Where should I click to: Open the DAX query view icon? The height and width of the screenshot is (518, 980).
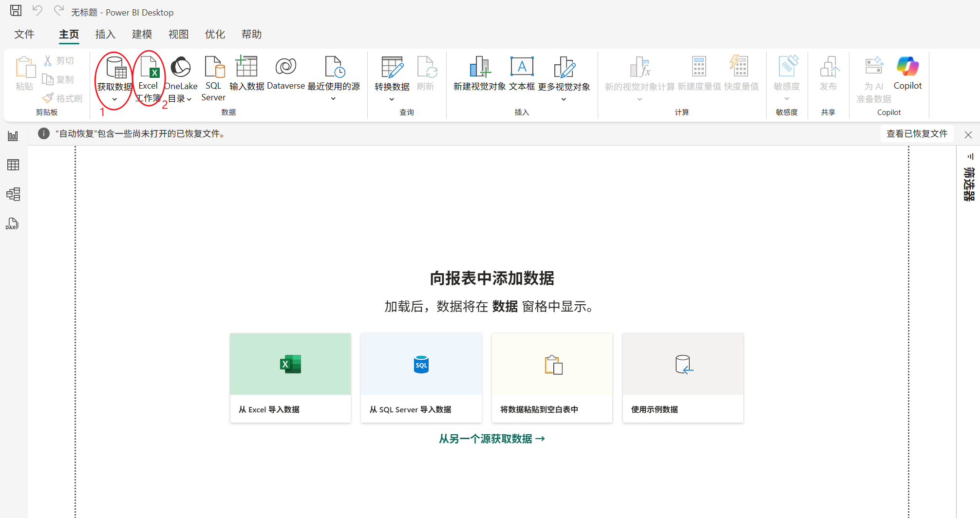coord(12,223)
